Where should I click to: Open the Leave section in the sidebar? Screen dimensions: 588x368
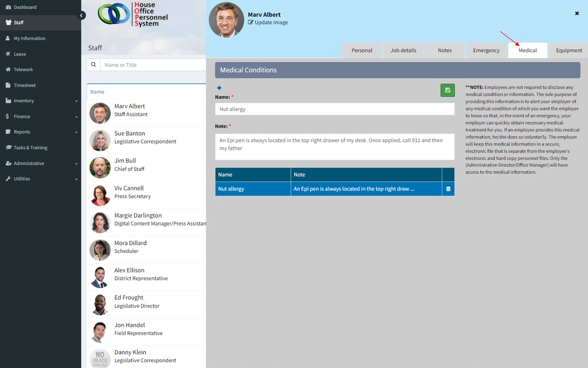pyautogui.click(x=20, y=54)
